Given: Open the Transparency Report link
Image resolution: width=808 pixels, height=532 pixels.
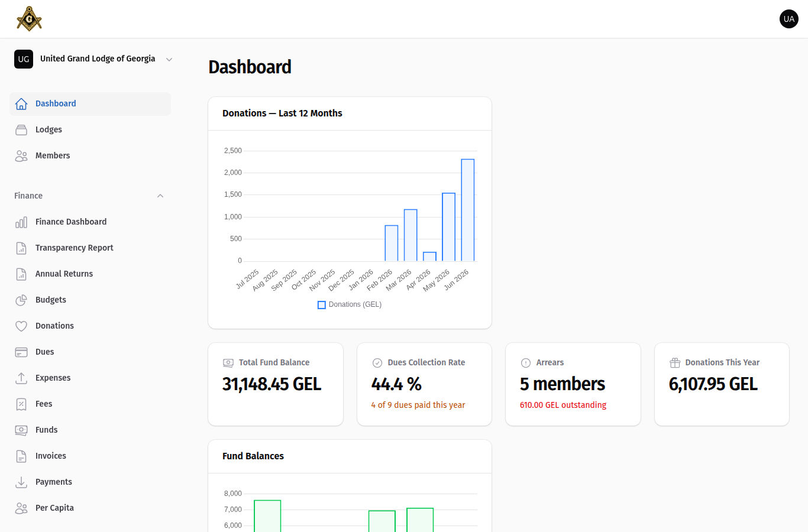Looking at the screenshot, I should pyautogui.click(x=90, y=248).
